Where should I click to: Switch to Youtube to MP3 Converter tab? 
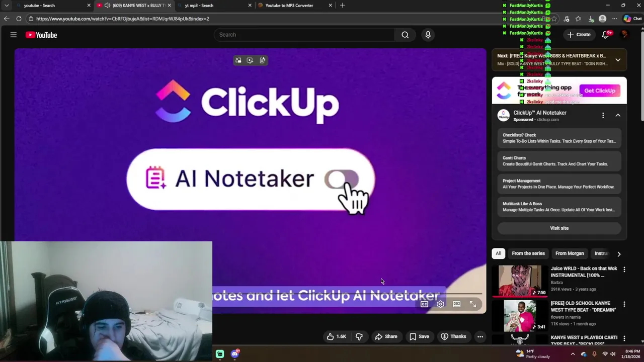coord(294,6)
